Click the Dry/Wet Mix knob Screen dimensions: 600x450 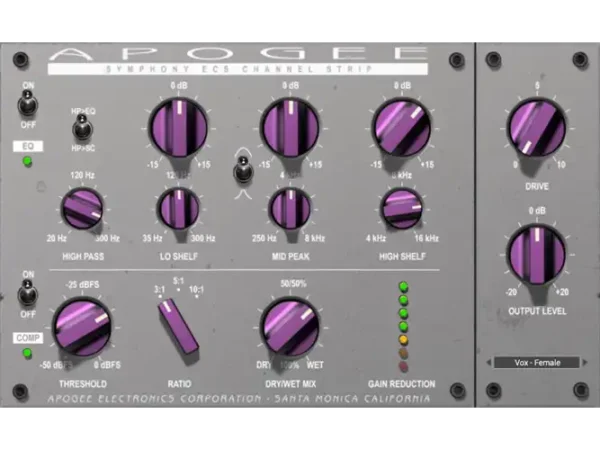[x=290, y=326]
